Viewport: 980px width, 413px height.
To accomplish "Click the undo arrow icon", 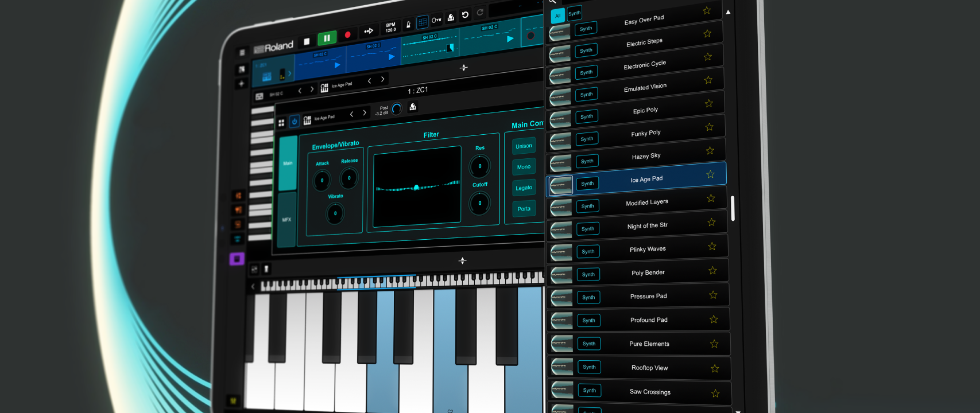I will click(465, 15).
